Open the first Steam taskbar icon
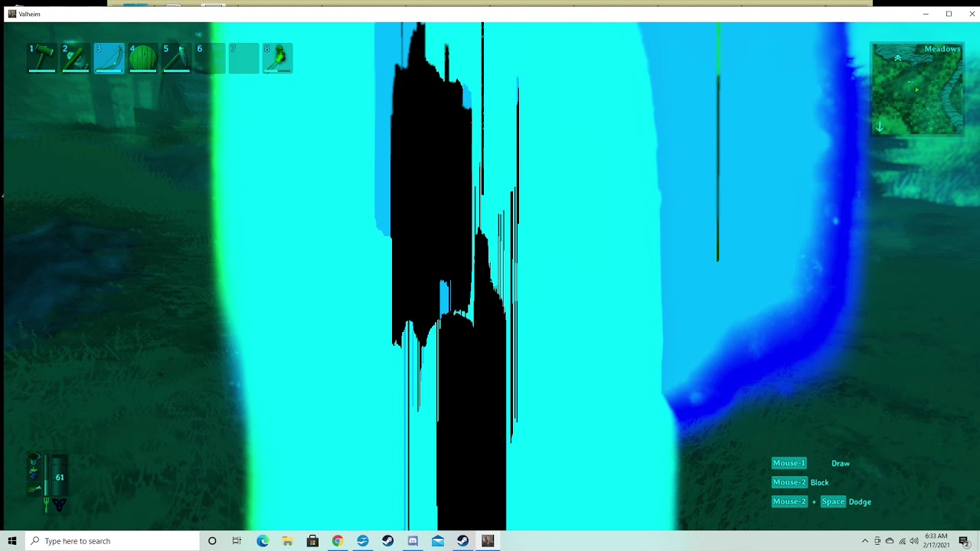 tap(387, 541)
